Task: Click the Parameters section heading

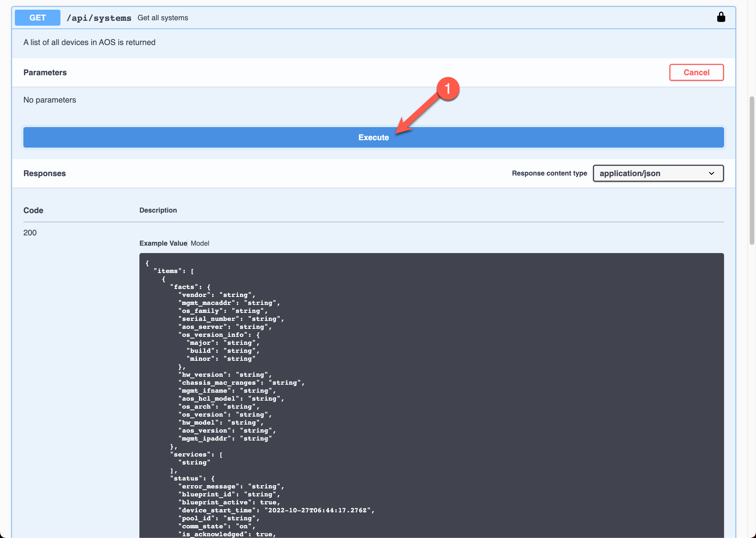Action: point(45,72)
